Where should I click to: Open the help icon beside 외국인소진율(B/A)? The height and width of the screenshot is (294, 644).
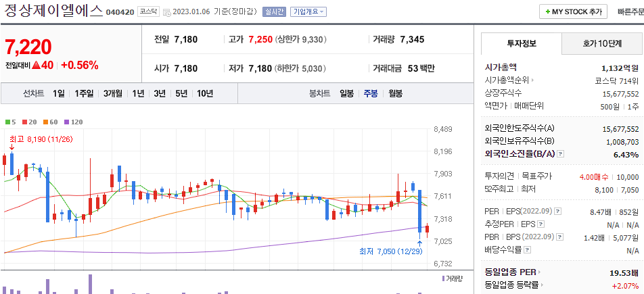(x=561, y=154)
